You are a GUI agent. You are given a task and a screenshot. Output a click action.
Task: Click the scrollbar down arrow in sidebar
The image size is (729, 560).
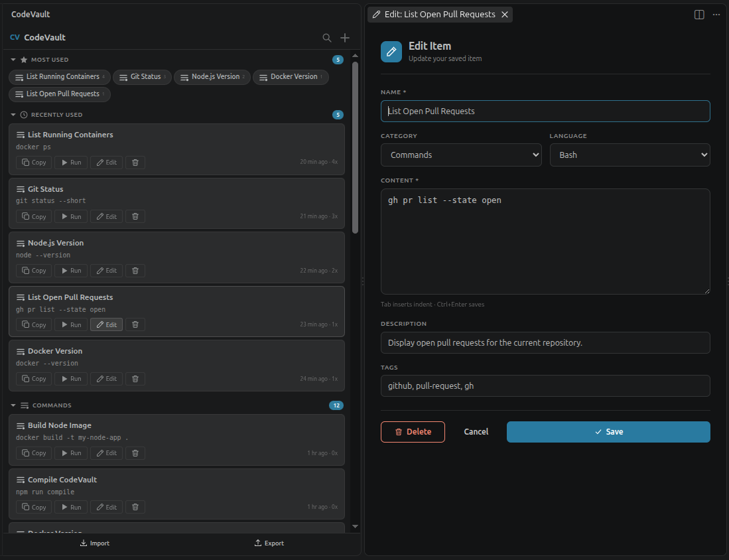click(x=355, y=527)
